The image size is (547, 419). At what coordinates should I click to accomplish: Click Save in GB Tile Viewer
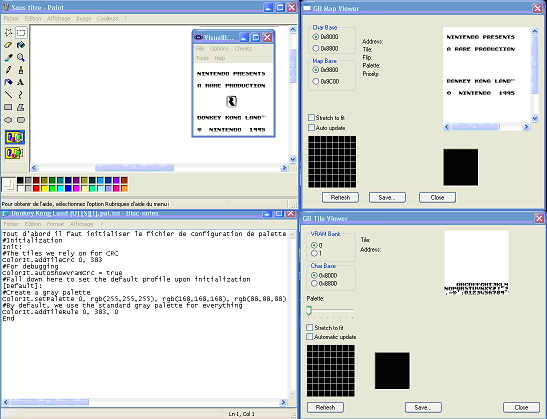pos(423,407)
